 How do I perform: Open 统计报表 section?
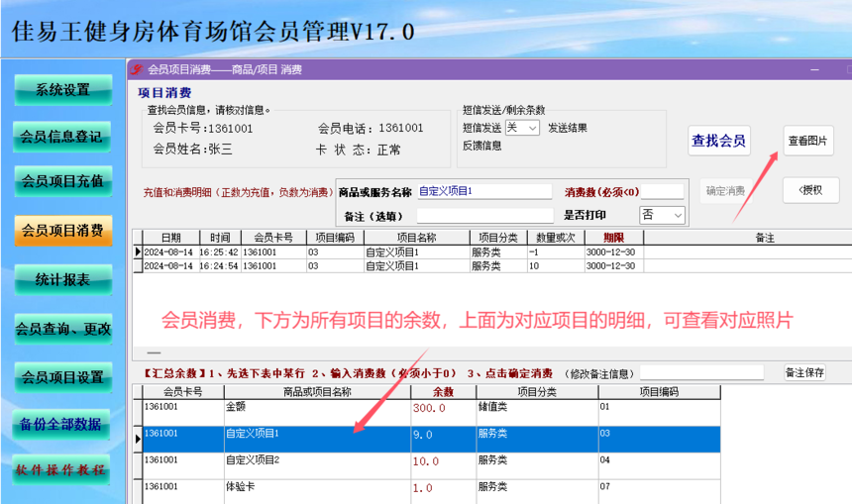coord(62,279)
